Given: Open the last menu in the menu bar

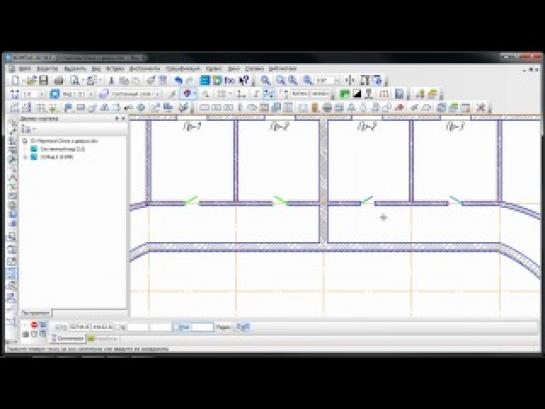Looking at the screenshot, I should click(282, 69).
